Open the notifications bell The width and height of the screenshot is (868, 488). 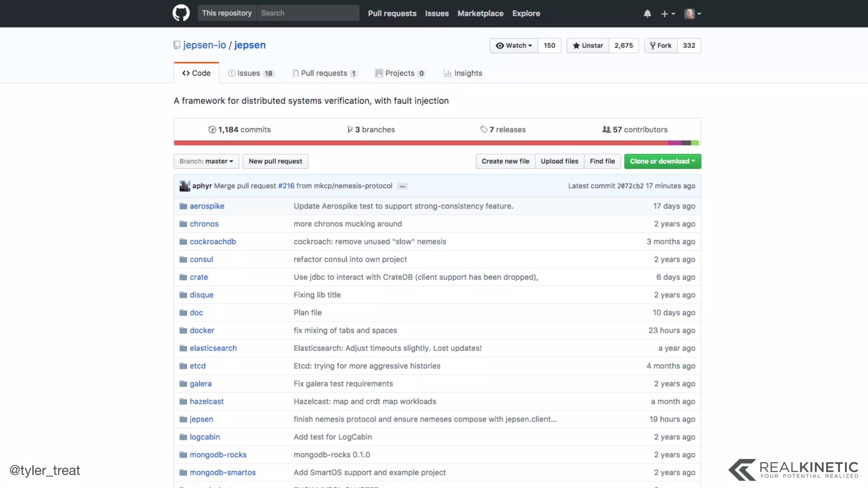coord(647,14)
